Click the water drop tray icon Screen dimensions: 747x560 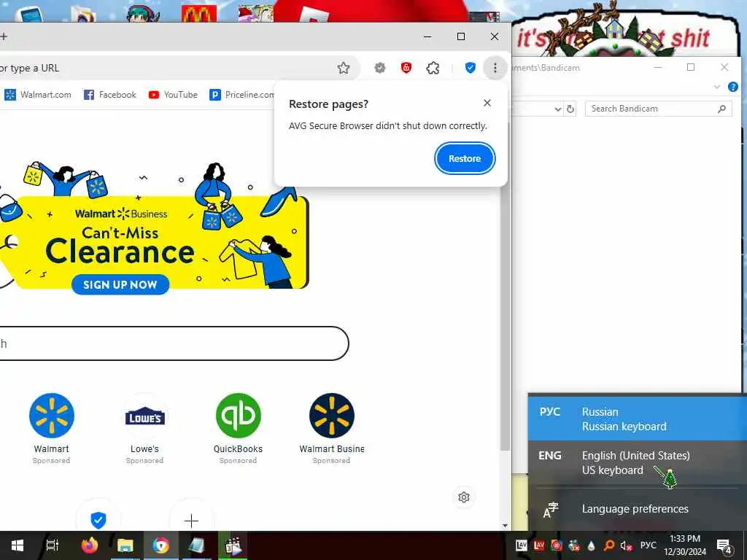[591, 545]
